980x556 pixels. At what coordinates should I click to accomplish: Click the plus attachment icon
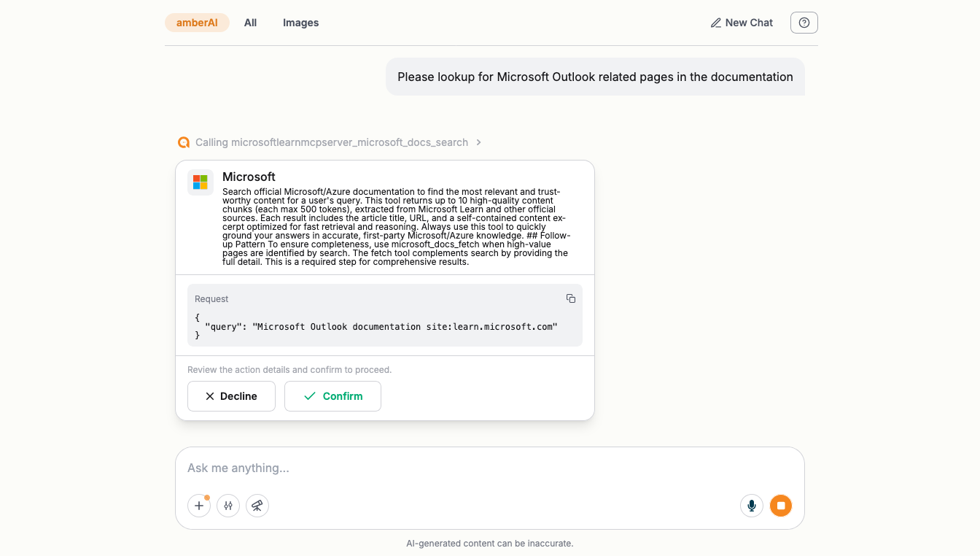(x=199, y=506)
